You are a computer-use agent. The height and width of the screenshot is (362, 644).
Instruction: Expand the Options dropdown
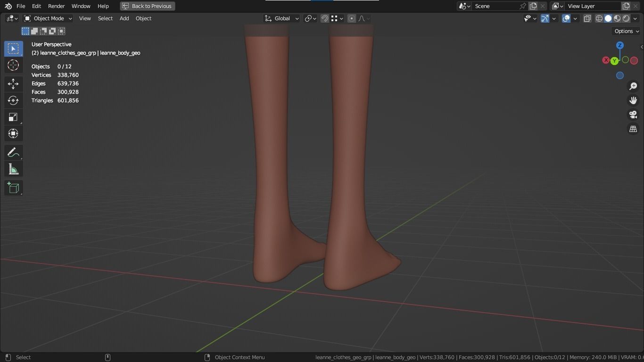point(627,31)
